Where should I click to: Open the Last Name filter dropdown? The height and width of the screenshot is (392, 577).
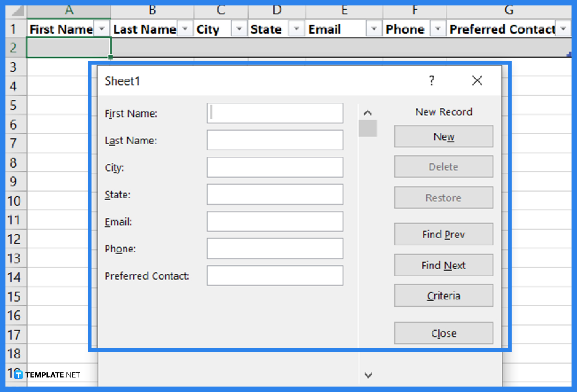click(x=185, y=29)
